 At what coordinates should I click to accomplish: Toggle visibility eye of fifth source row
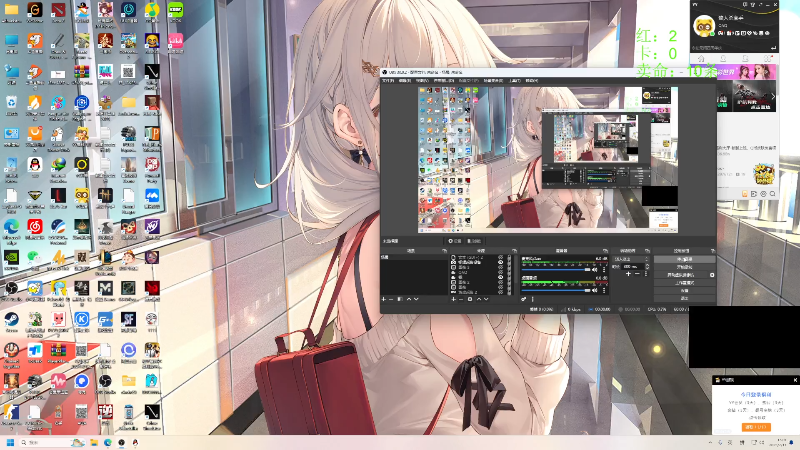click(501, 277)
